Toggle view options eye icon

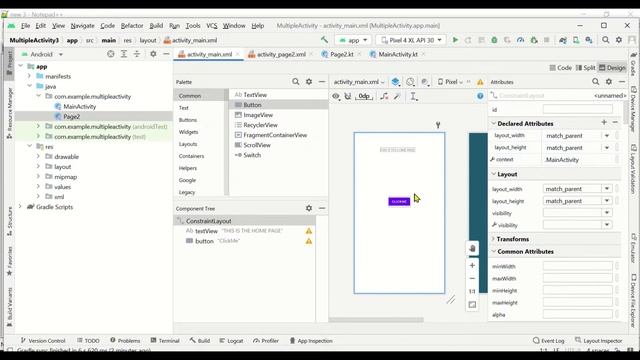click(x=336, y=96)
